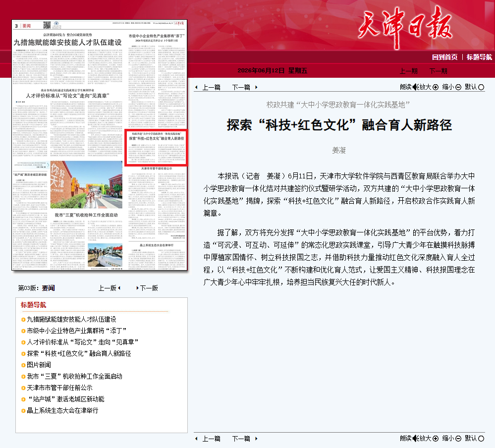Click page-image headline 九措施赋能雄安技能人才队伍建设
Screen dimensions: 495x448
click(x=67, y=42)
